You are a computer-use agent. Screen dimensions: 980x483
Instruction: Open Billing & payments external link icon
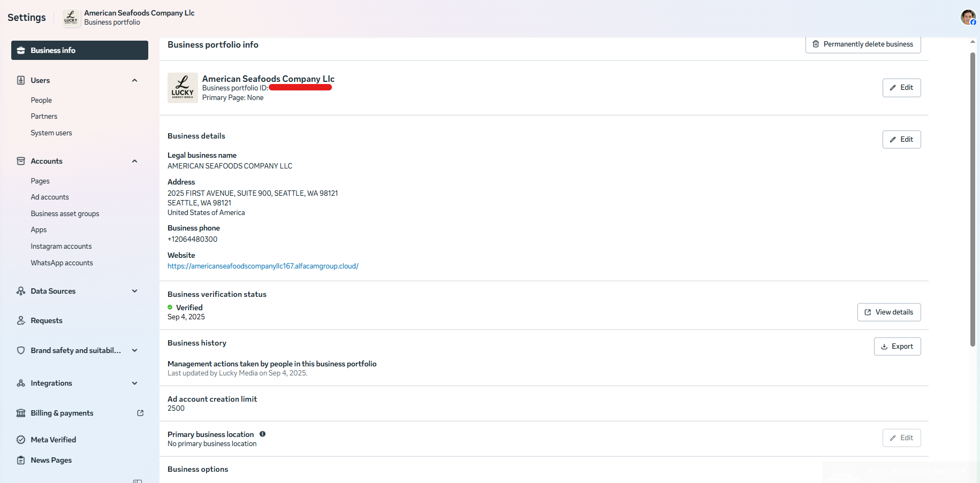tap(140, 413)
